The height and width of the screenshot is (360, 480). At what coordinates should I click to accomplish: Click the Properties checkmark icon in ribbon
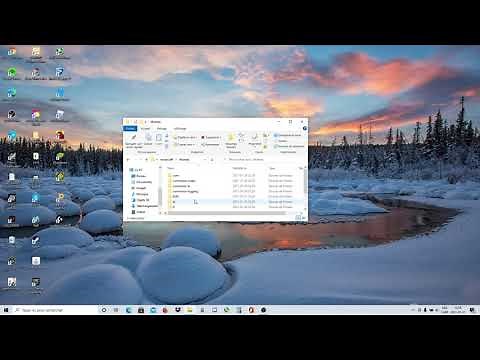click(255, 137)
